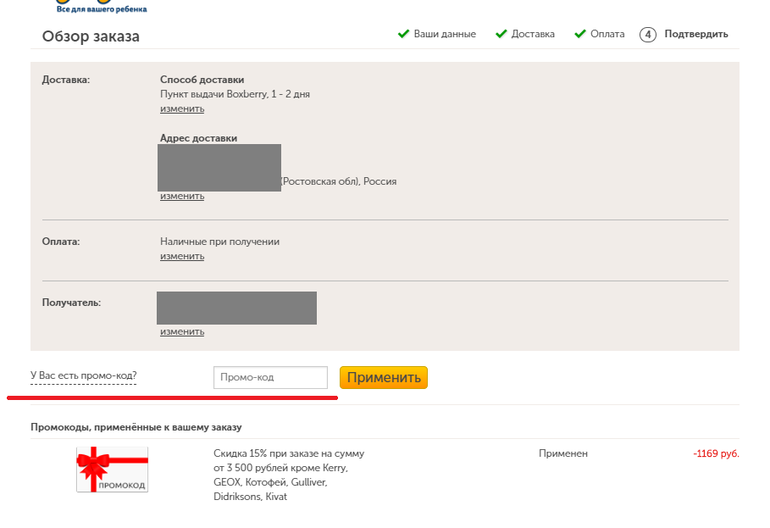Click the green checkmark beside "Ваши данные"
The width and height of the screenshot is (770, 528).
pos(404,34)
